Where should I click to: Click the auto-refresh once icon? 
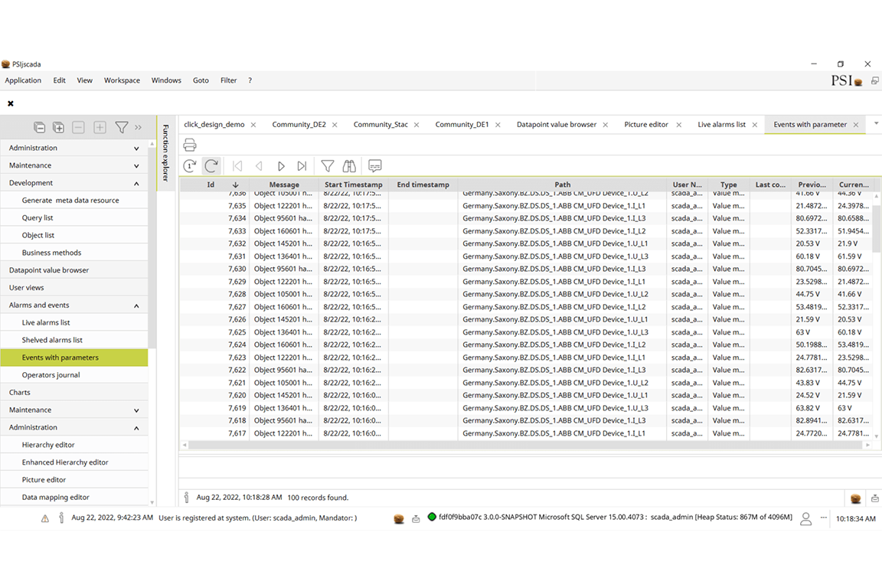pyautogui.click(x=190, y=166)
